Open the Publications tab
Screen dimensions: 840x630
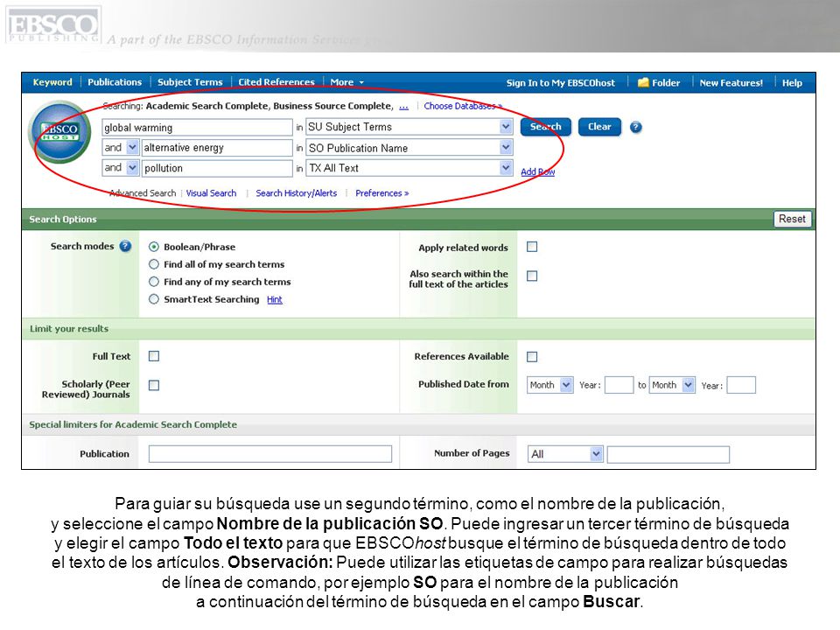[x=115, y=82]
